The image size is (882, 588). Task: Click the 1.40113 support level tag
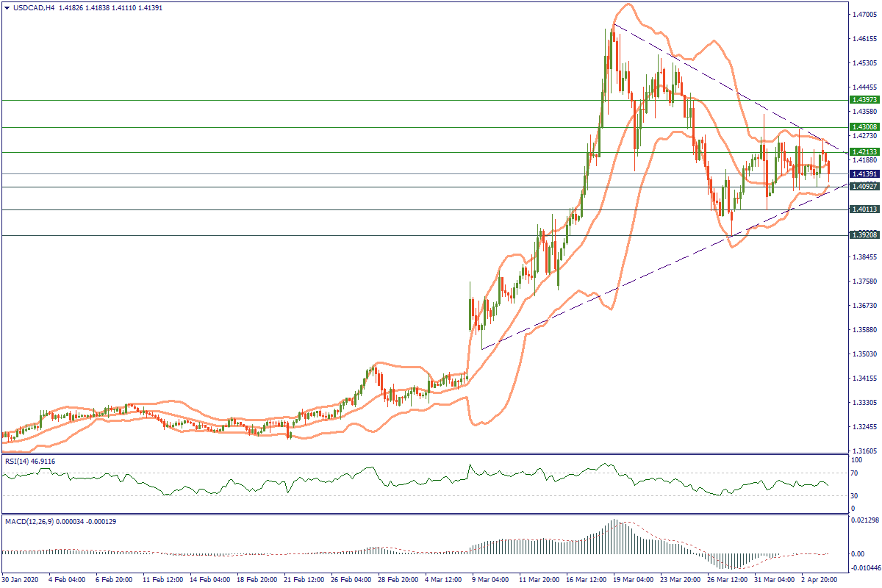(861, 209)
